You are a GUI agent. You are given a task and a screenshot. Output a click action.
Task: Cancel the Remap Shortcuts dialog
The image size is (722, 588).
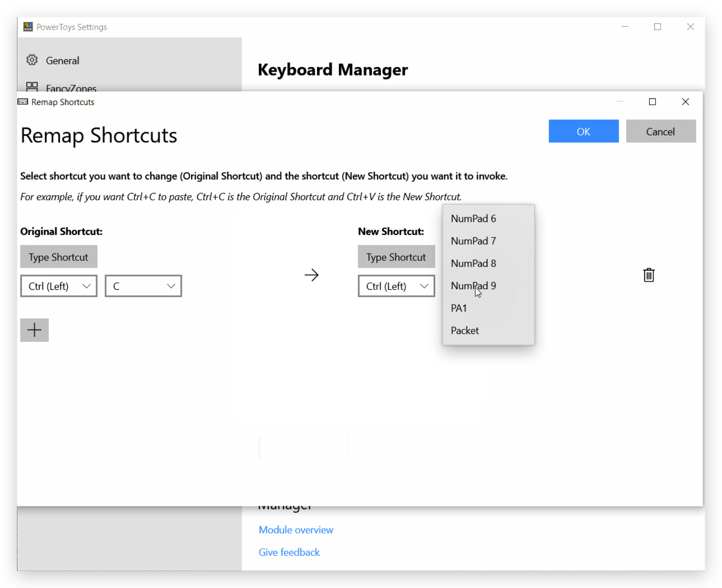(x=661, y=131)
